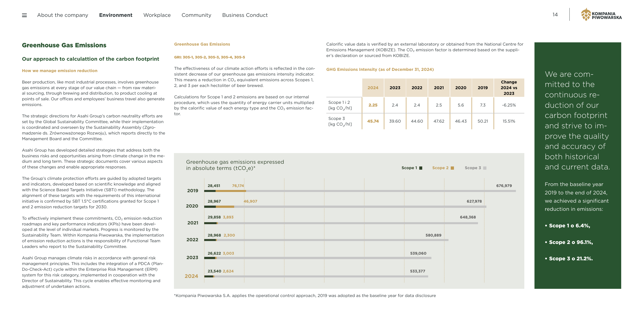The image size is (644, 322).
Task: Click the 648,368 label on the 2021 bar
Action: tap(468, 217)
